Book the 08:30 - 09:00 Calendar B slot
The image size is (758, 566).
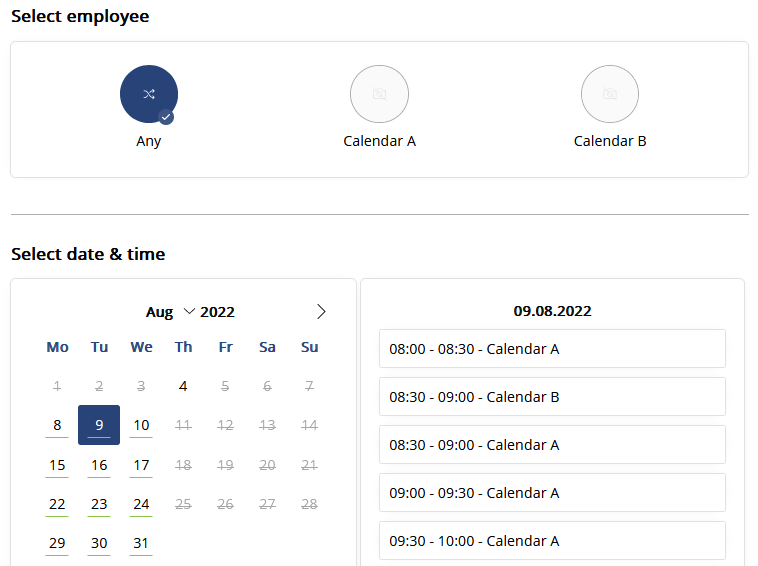(x=552, y=396)
